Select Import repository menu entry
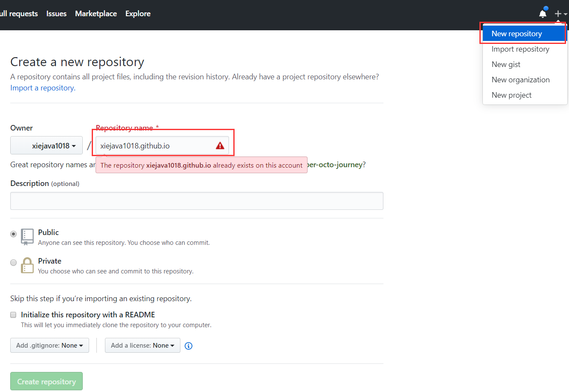Screen dimensions: 569x392 520,49
